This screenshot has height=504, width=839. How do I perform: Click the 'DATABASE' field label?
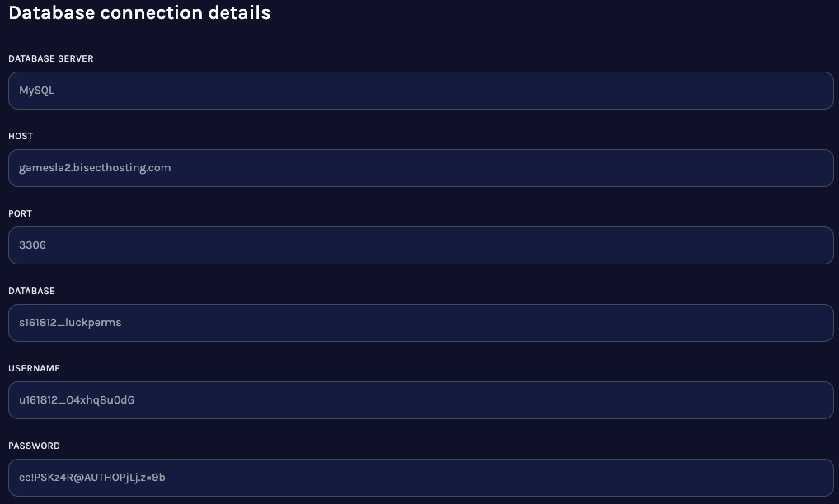click(x=31, y=292)
